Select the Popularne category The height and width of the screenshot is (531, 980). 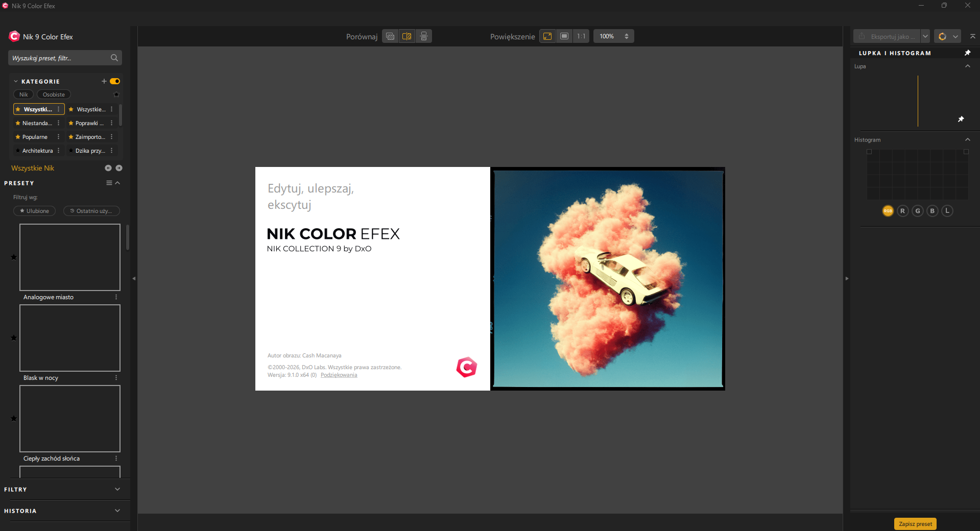coord(35,137)
